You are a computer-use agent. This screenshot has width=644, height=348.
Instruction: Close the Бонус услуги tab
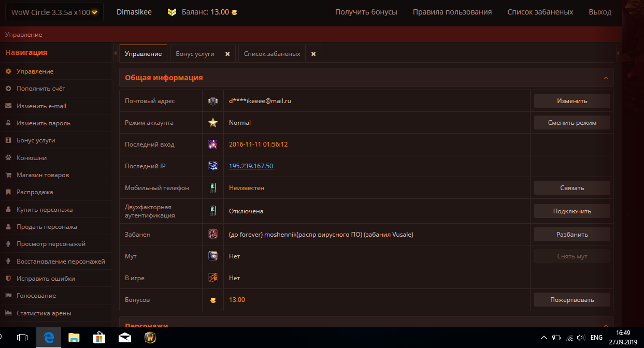227,54
